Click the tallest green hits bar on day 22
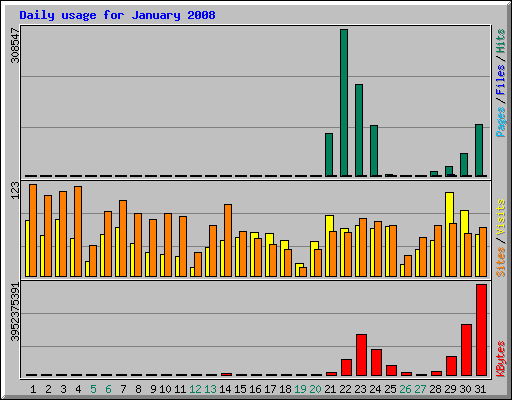Viewport: 512px width, 400px height. pyautogui.click(x=344, y=103)
